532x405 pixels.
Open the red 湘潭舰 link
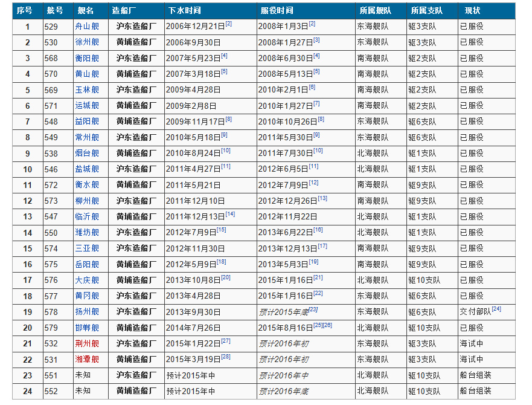87,360
